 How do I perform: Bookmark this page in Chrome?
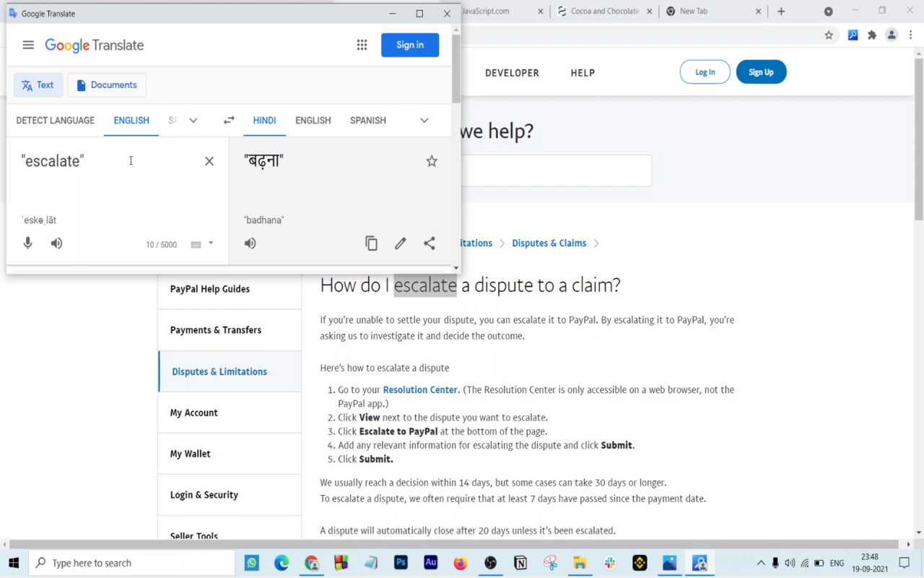click(x=829, y=35)
